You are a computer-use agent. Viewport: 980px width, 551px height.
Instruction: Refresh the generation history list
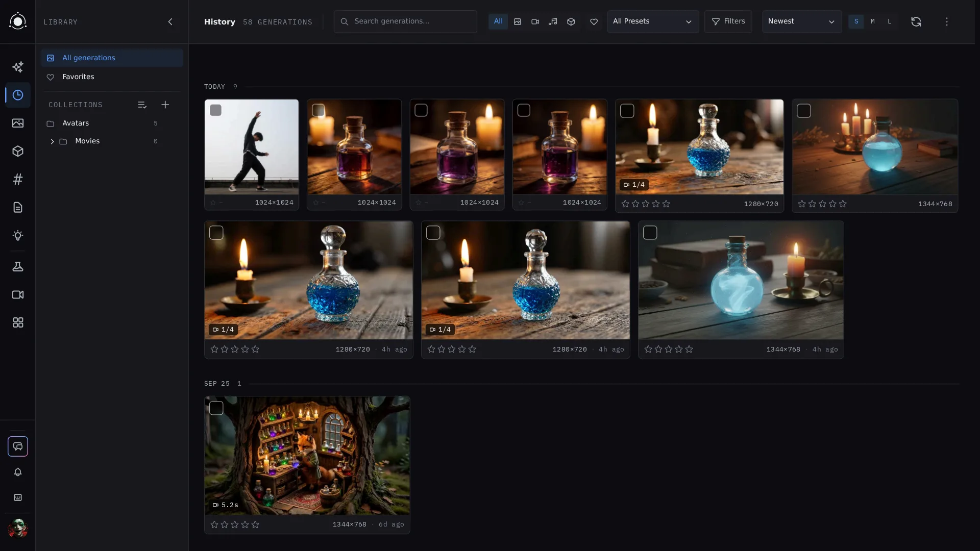point(916,21)
